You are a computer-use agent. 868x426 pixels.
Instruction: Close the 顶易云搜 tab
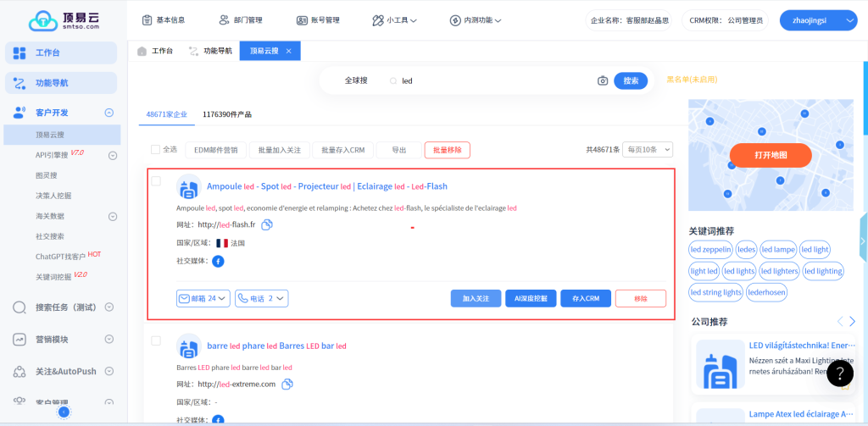[288, 51]
